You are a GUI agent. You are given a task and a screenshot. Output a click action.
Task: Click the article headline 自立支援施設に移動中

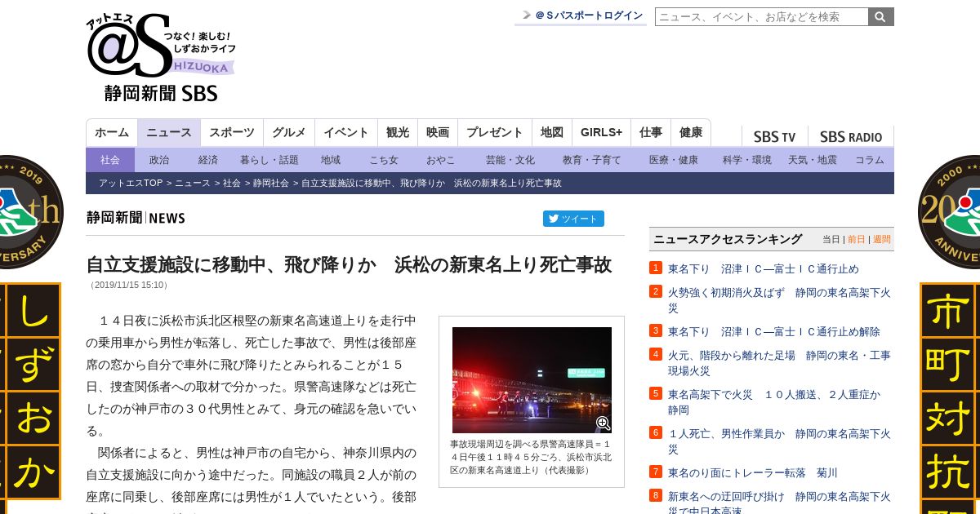coord(349,264)
